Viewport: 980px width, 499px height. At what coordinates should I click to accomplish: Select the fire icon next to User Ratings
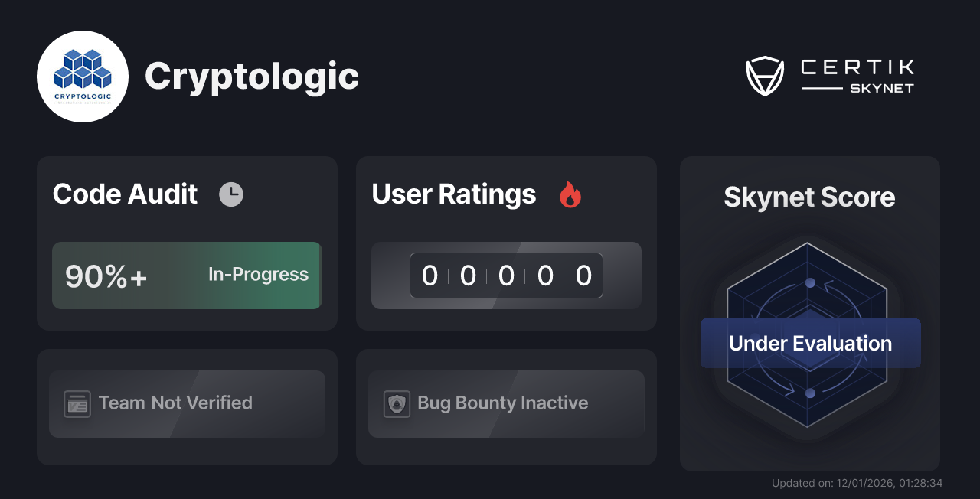570,195
